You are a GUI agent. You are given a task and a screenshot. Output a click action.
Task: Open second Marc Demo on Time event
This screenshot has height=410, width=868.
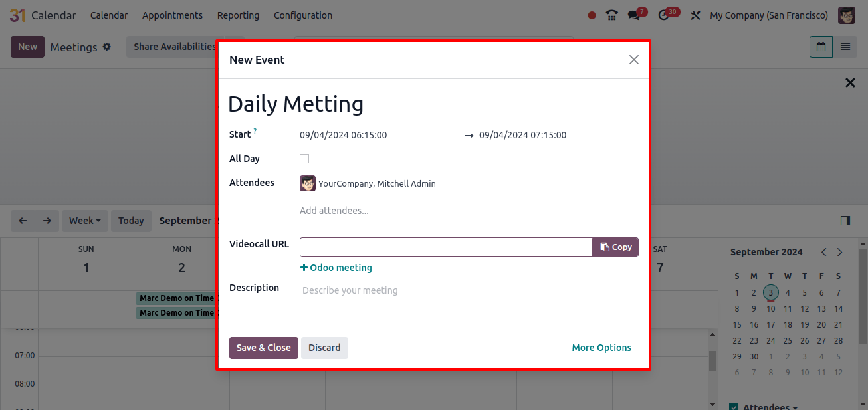[x=176, y=313]
